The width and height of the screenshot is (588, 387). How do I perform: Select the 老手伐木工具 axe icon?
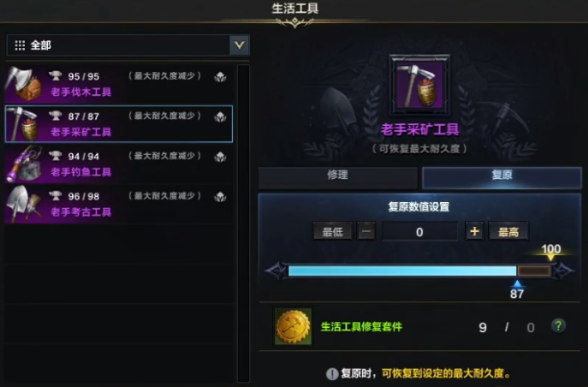click(24, 83)
